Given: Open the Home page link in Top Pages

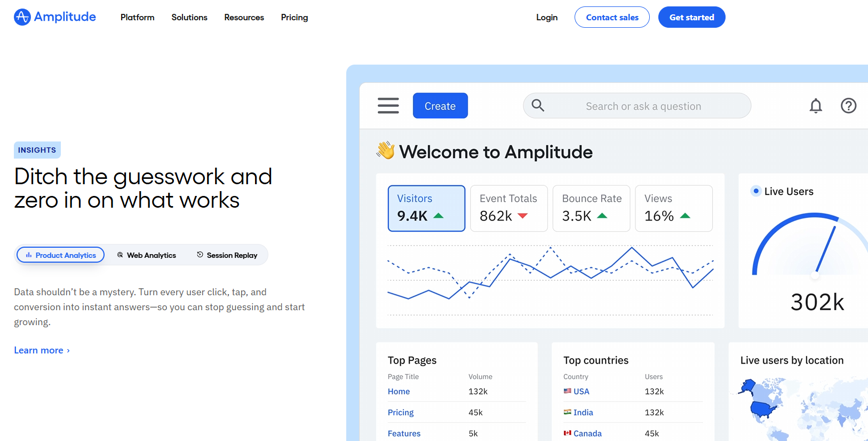Looking at the screenshot, I should pos(399,391).
